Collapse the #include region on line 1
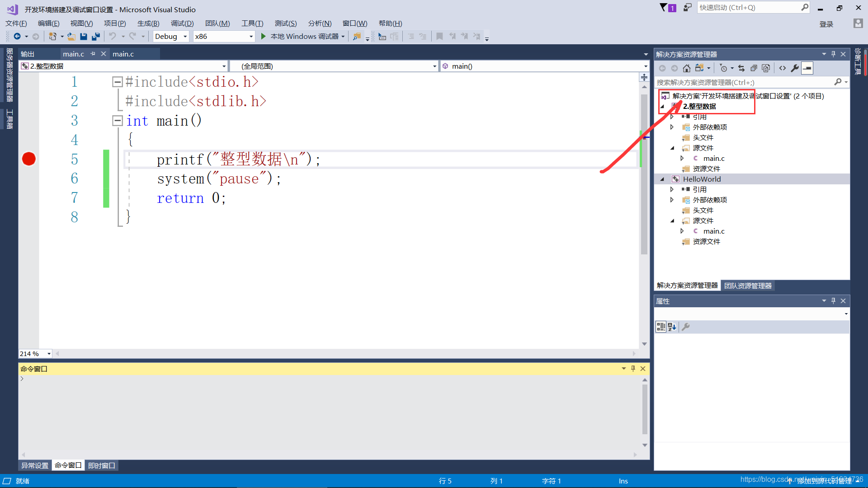 click(x=118, y=82)
